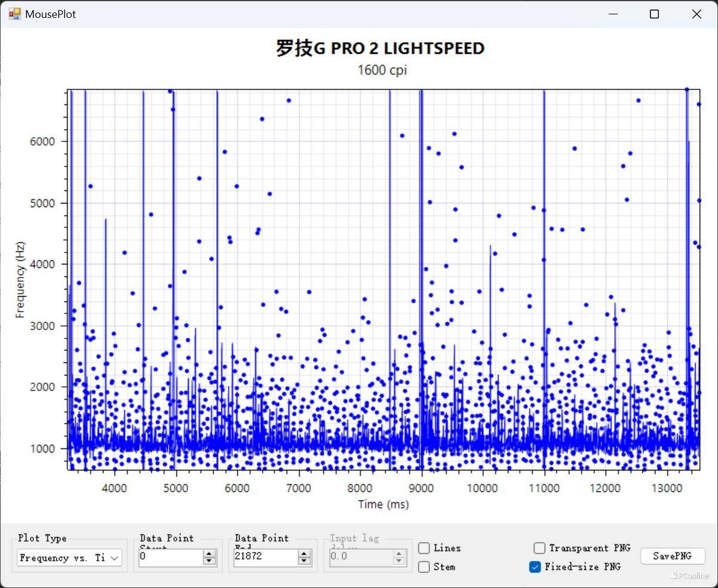Click the Data Point Start input field
The width and height of the screenshot is (718, 588).
point(170,557)
